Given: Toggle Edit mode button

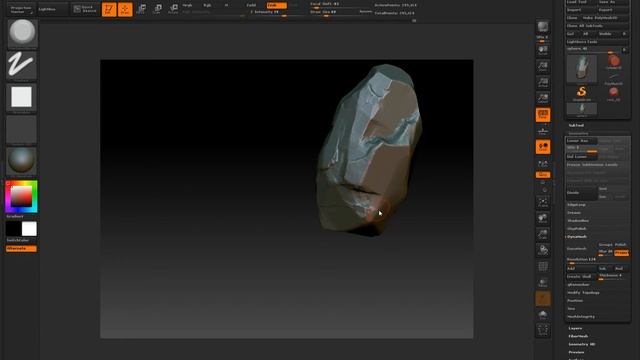Looking at the screenshot, I should point(109,9).
